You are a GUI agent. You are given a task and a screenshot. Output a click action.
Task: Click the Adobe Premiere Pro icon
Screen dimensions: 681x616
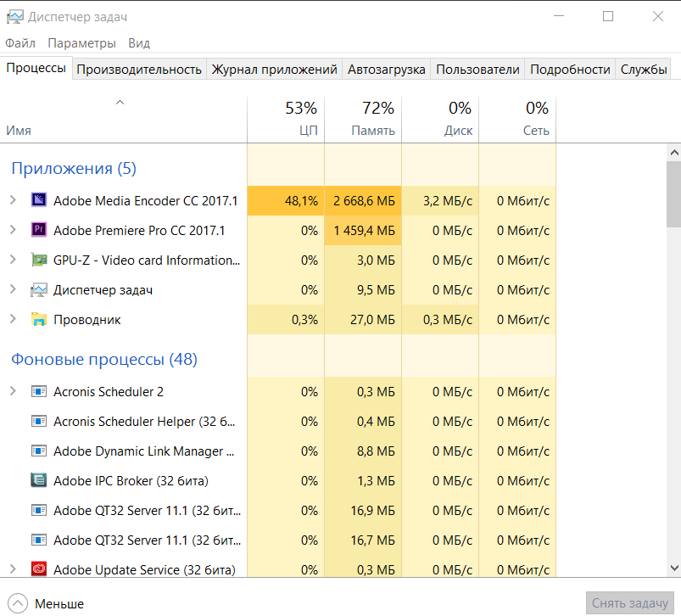pos(39,229)
